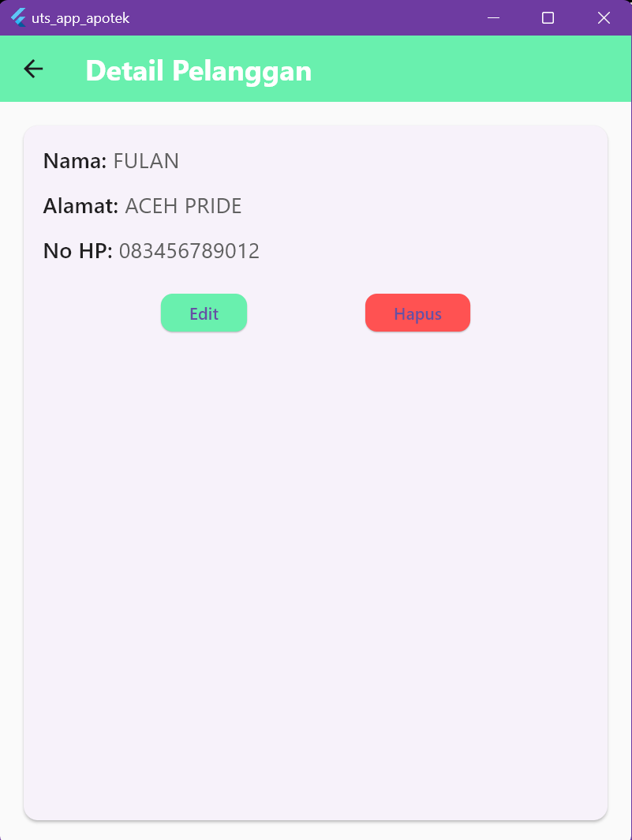Go back using the arrow icon
Image resolution: width=632 pixels, height=840 pixels.
tap(33, 69)
